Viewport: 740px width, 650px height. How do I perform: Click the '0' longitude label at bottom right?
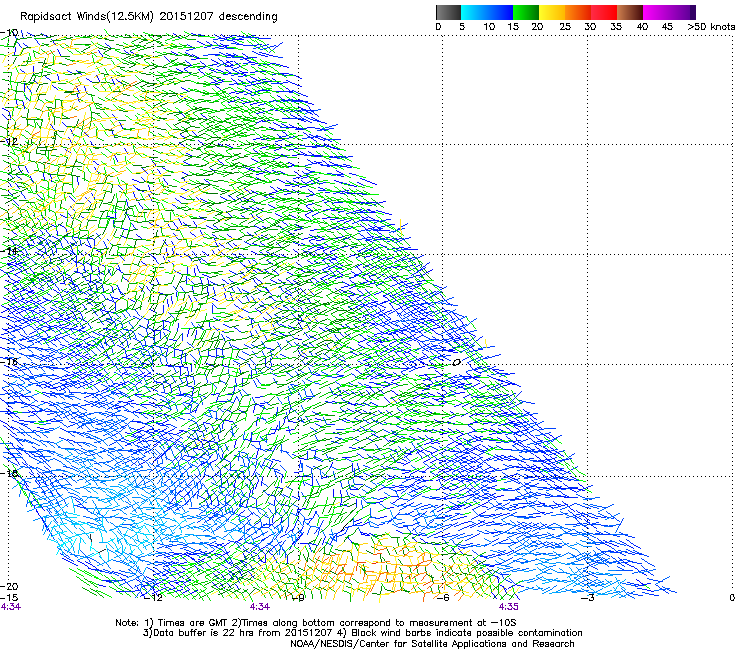tap(732, 598)
